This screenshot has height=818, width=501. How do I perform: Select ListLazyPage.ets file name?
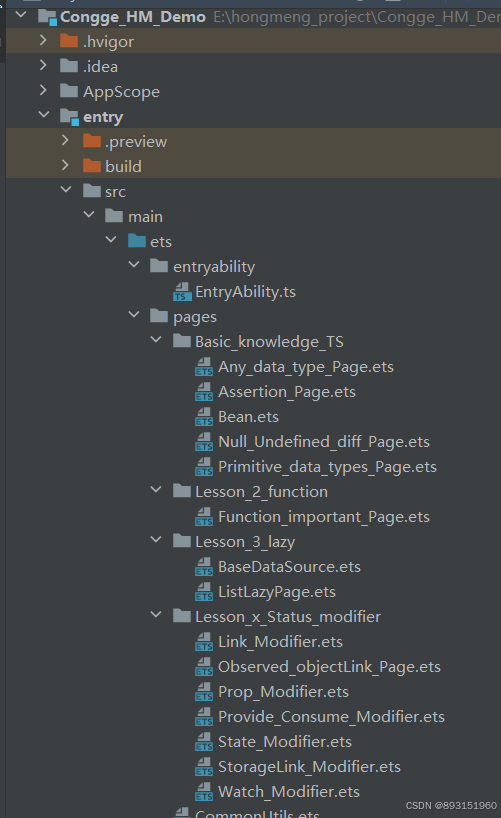277,592
